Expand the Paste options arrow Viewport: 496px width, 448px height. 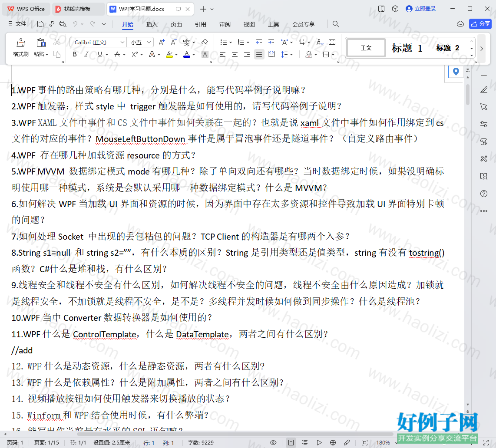47,54
